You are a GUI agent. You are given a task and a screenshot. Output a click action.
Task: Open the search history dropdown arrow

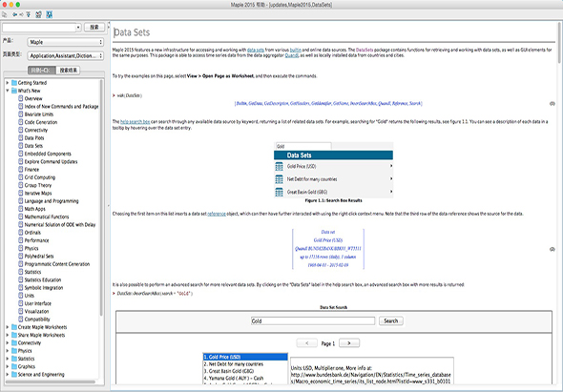[78, 28]
